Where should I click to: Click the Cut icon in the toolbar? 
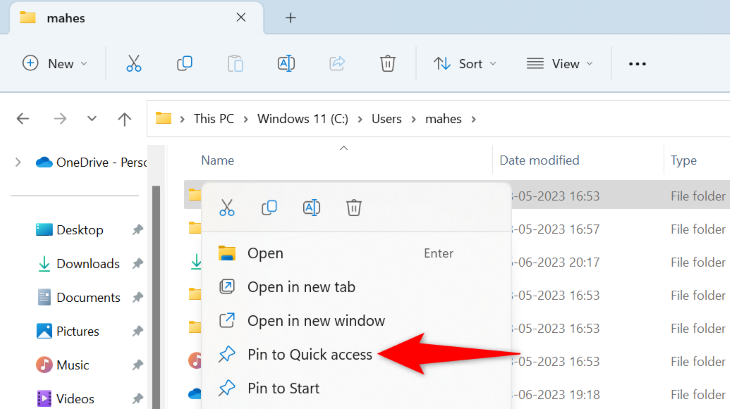[x=134, y=63]
